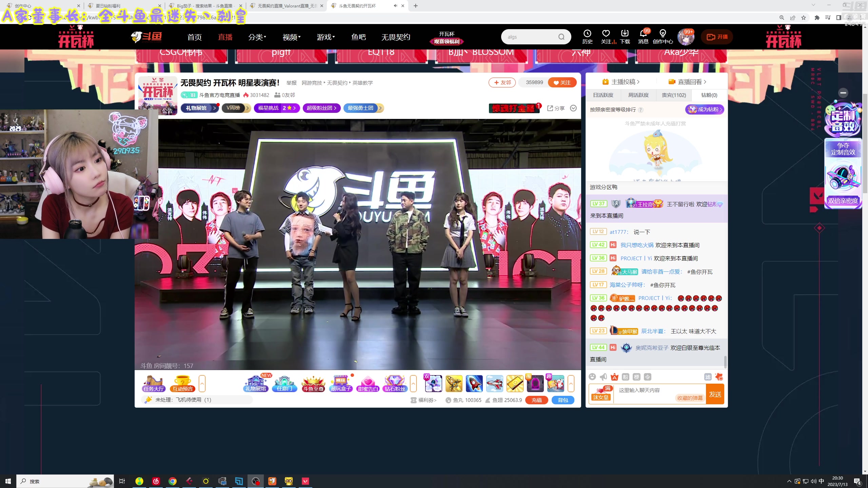Screen dimensions: 868x488
Task: Open the 斗鱼至尊 crown icon
Action: tap(313, 384)
